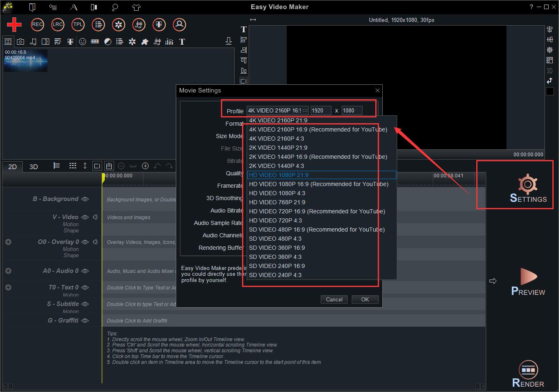Open the Settings button
Viewport: 559px width, 392px height.
click(528, 188)
